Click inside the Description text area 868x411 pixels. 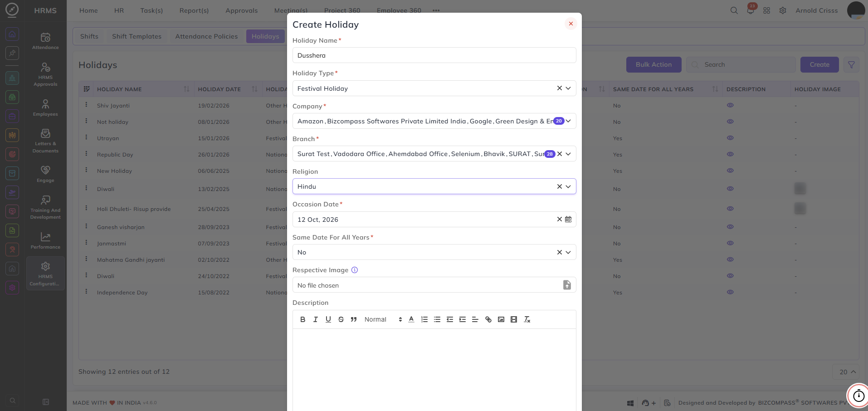click(x=434, y=370)
